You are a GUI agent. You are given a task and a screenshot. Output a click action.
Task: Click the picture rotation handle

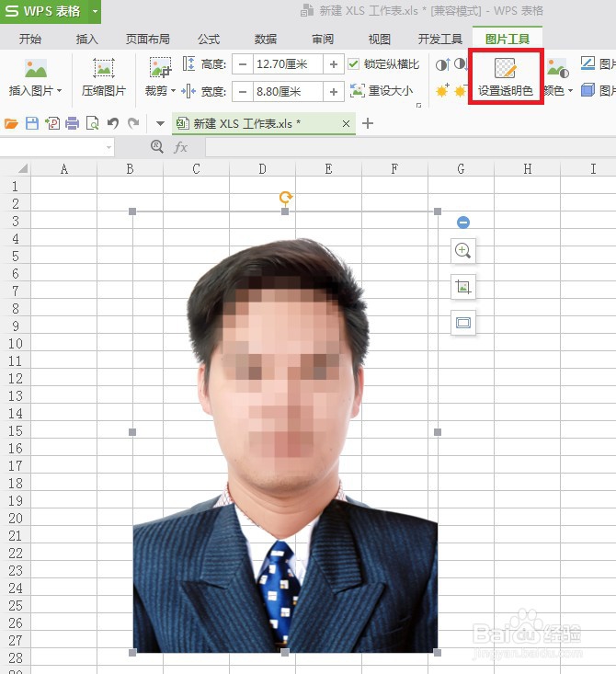[x=285, y=198]
